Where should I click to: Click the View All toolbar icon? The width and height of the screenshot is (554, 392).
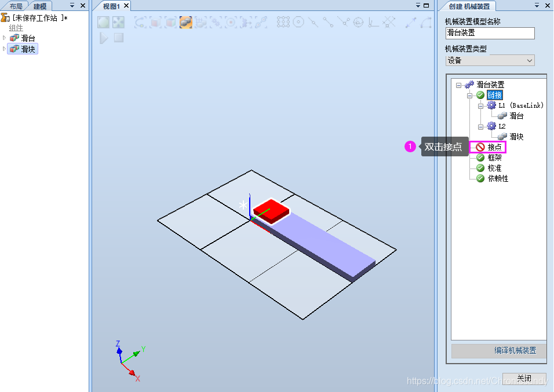[x=103, y=22]
